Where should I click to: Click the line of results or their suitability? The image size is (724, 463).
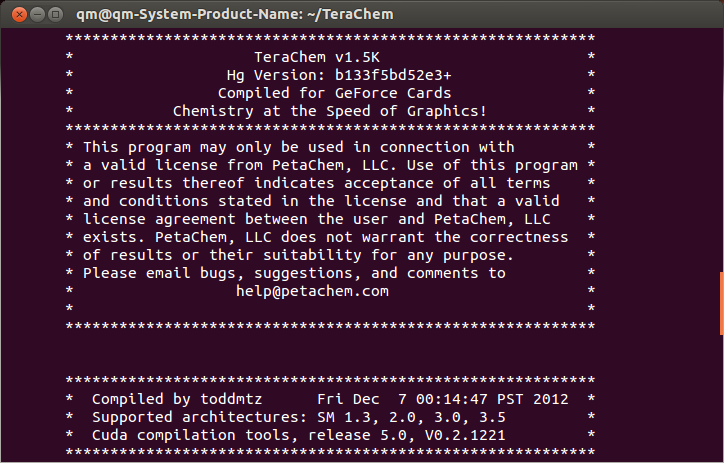(x=298, y=255)
